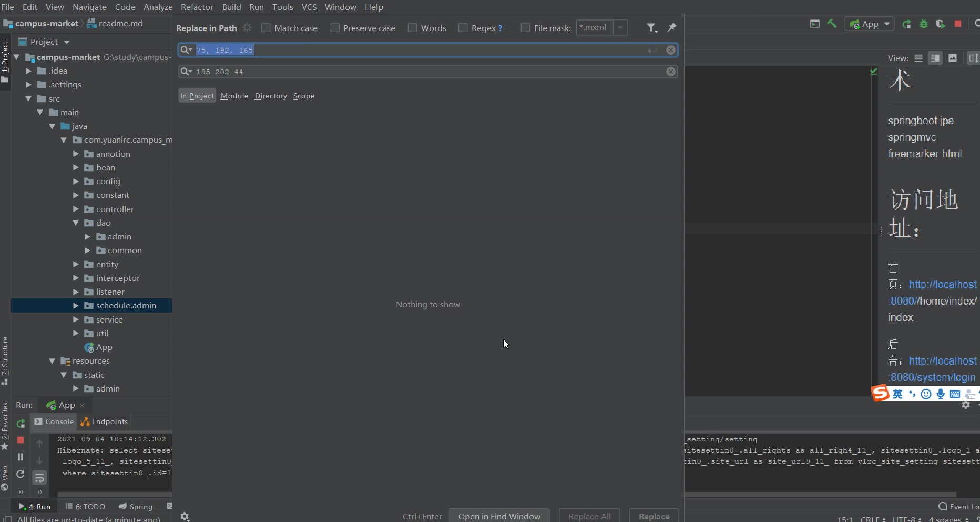Click scroll down arrow in console
980x522 pixels.
39,460
